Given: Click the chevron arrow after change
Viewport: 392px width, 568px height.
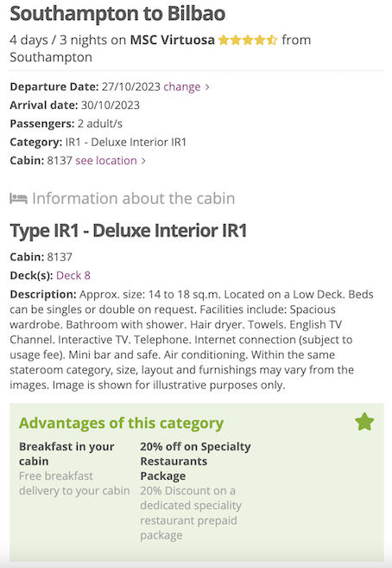Looking at the screenshot, I should tap(207, 87).
